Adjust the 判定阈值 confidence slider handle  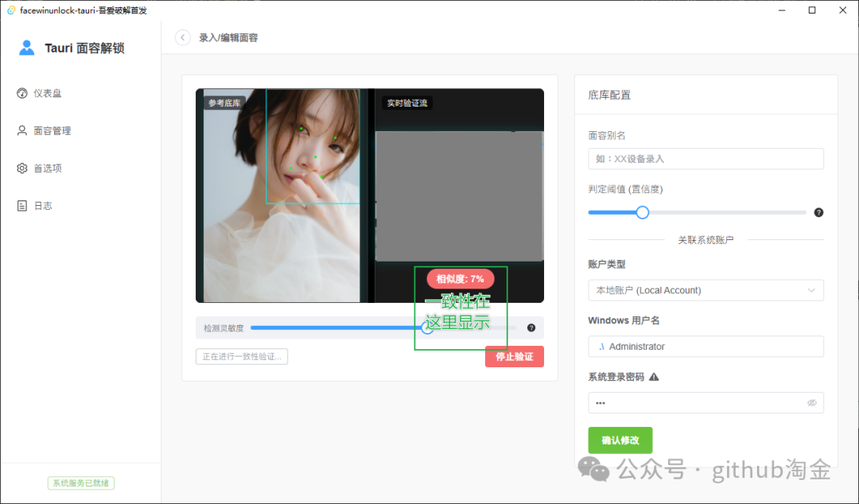pyautogui.click(x=642, y=212)
